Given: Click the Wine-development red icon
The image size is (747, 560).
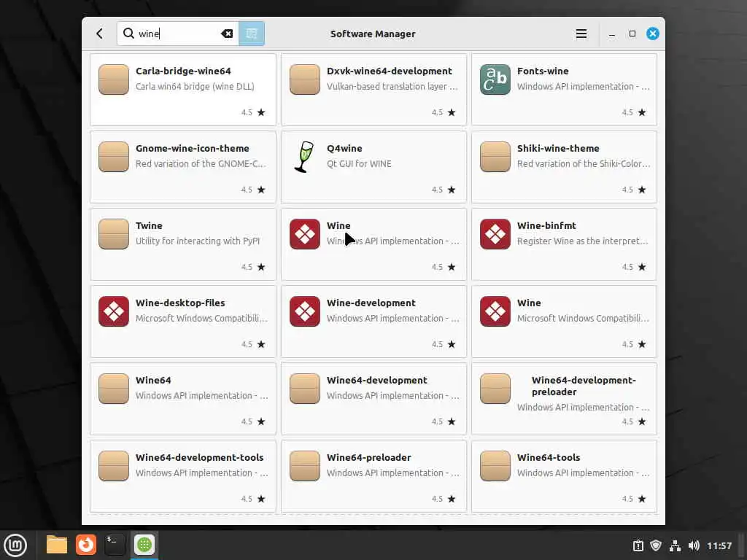Looking at the screenshot, I should [305, 311].
